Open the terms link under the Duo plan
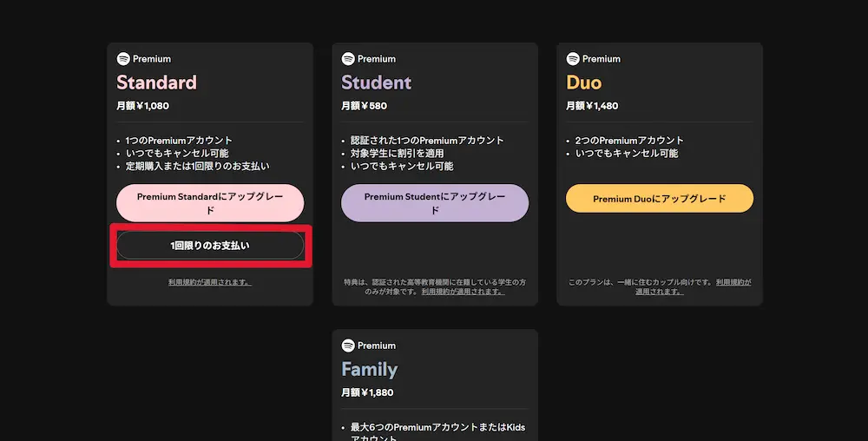This screenshot has width=868, height=441. point(693,286)
